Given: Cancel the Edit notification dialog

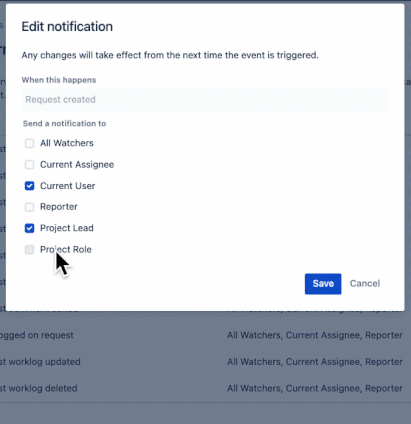Looking at the screenshot, I should [x=365, y=284].
